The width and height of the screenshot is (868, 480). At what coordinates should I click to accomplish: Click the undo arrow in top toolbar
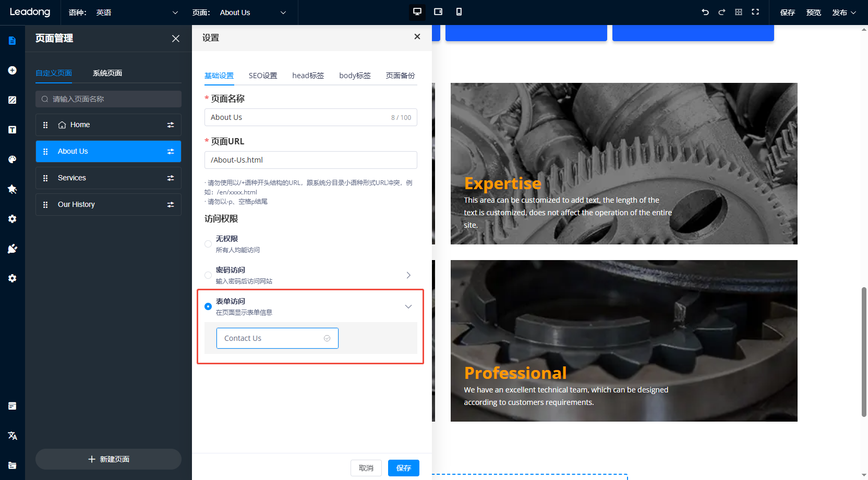pyautogui.click(x=705, y=11)
